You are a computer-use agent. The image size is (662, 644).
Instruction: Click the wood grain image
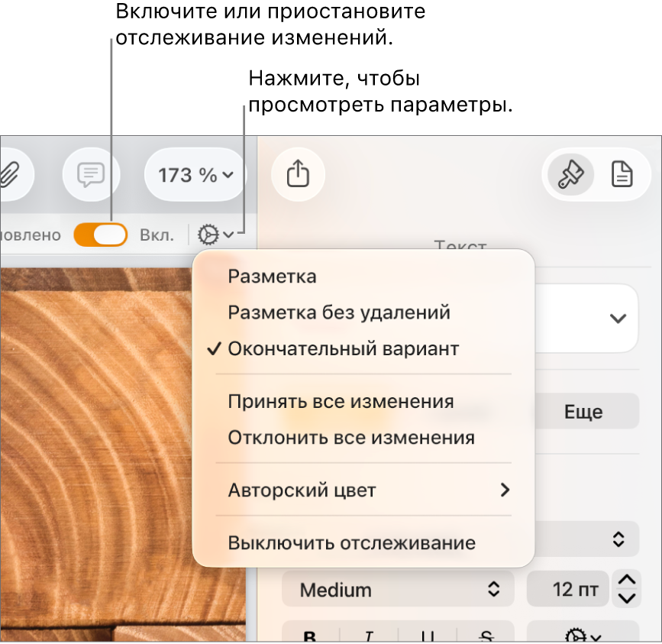coord(96,455)
